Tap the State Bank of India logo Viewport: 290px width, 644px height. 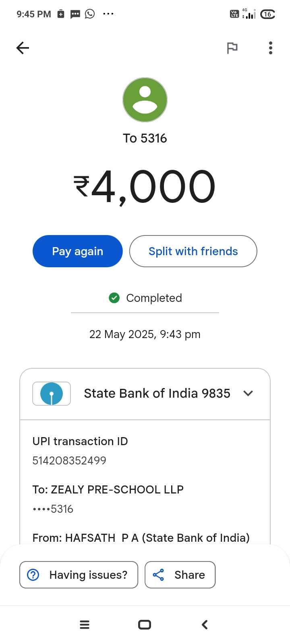click(x=52, y=394)
